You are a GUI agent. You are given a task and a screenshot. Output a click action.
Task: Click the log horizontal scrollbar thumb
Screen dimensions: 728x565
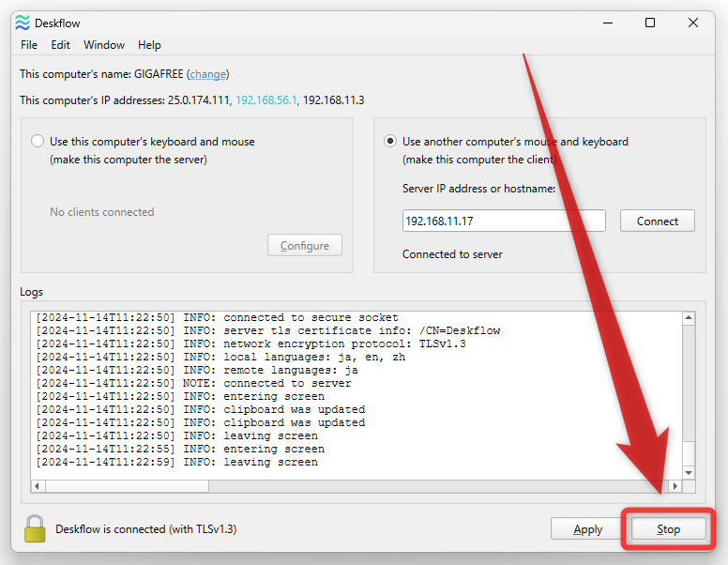(x=127, y=486)
